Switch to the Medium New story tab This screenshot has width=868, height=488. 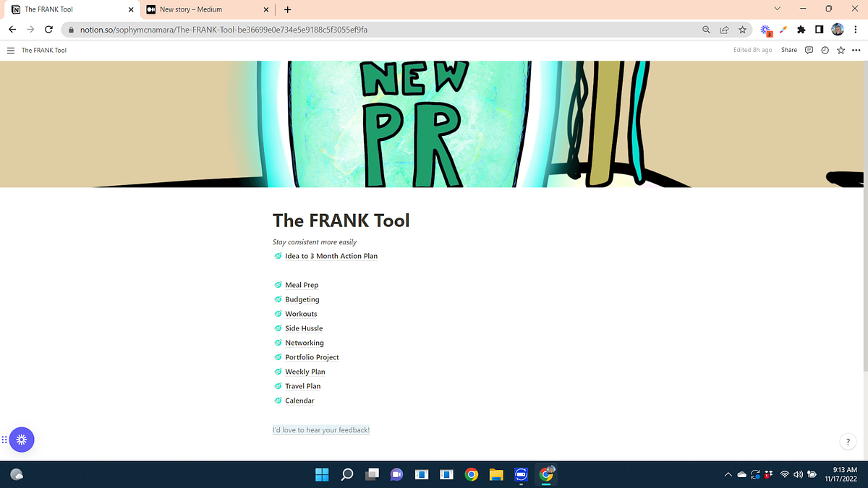203,9
